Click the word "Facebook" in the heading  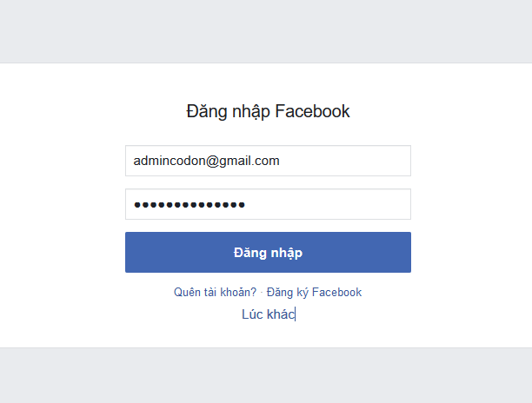312,111
